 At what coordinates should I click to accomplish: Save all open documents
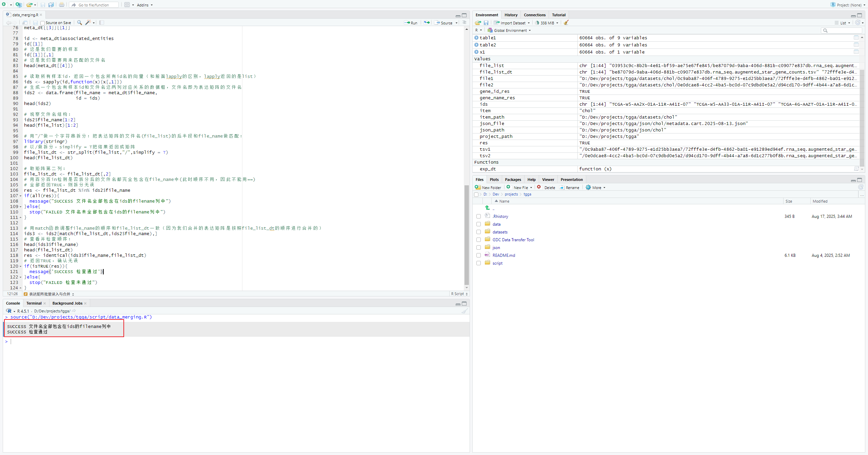click(x=51, y=5)
